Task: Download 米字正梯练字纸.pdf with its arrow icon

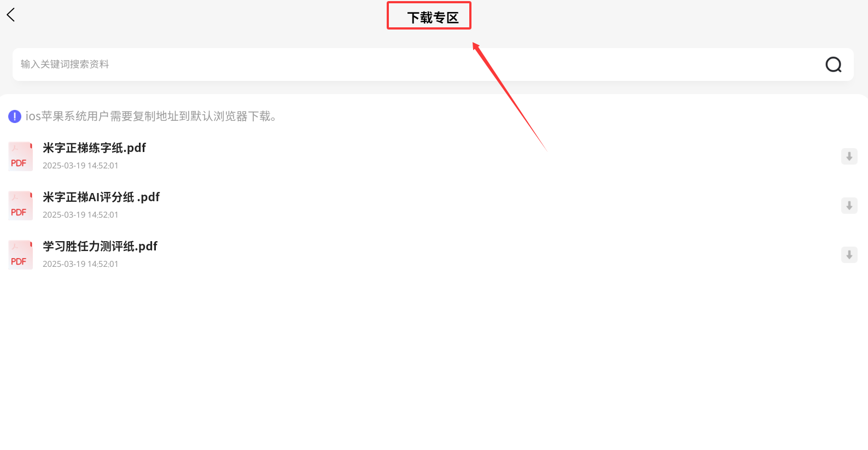Action: pyautogui.click(x=849, y=156)
